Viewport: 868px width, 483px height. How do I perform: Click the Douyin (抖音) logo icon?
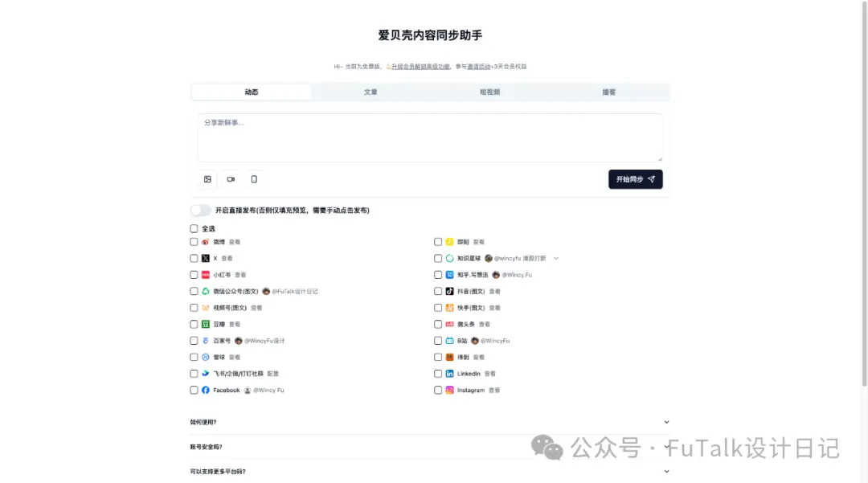point(449,291)
